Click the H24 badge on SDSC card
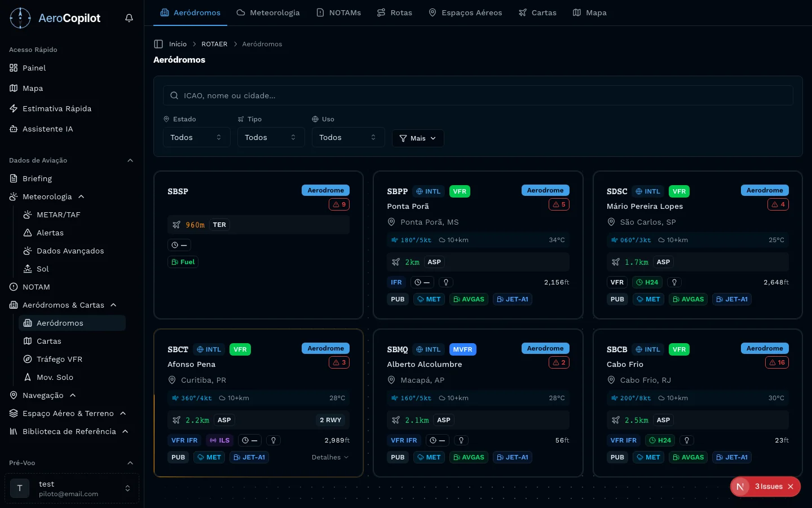Image resolution: width=812 pixels, height=508 pixels. point(647,282)
